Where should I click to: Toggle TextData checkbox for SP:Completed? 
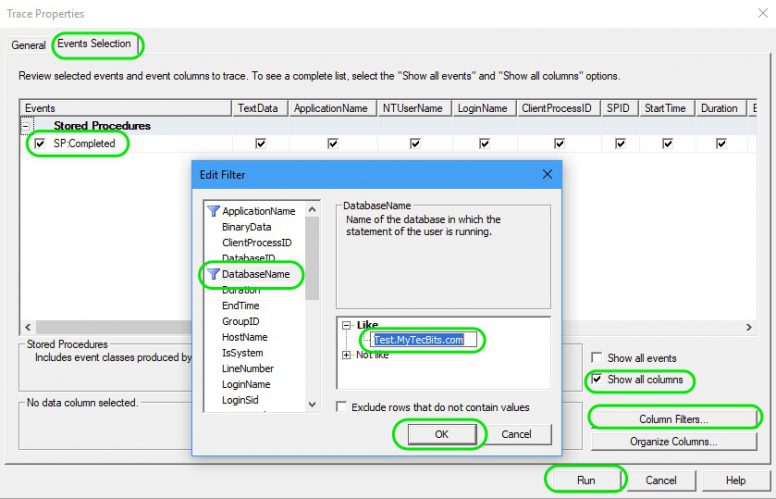pos(260,144)
